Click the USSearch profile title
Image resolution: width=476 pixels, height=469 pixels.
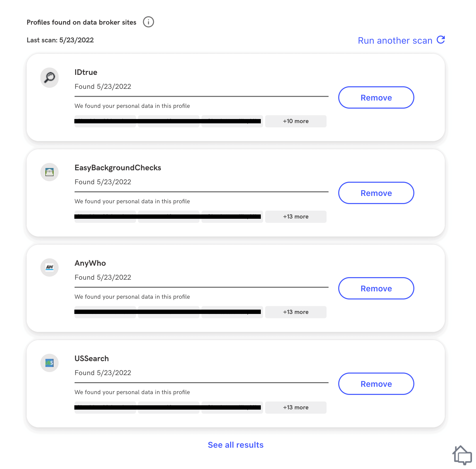(x=92, y=359)
